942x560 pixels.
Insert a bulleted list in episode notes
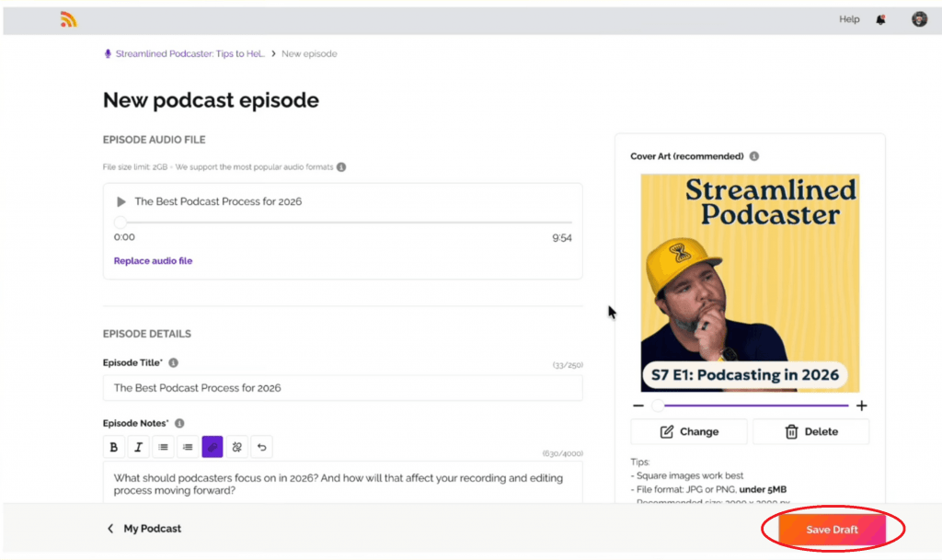coord(163,447)
